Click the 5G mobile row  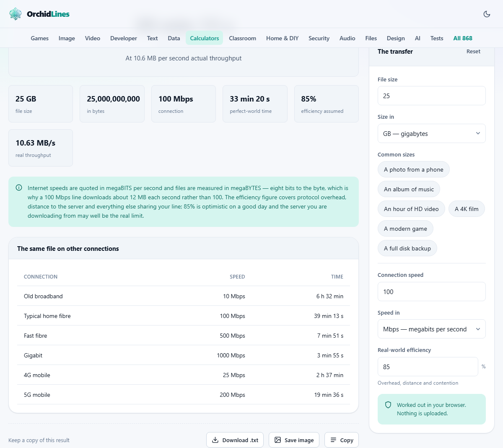coord(184,395)
